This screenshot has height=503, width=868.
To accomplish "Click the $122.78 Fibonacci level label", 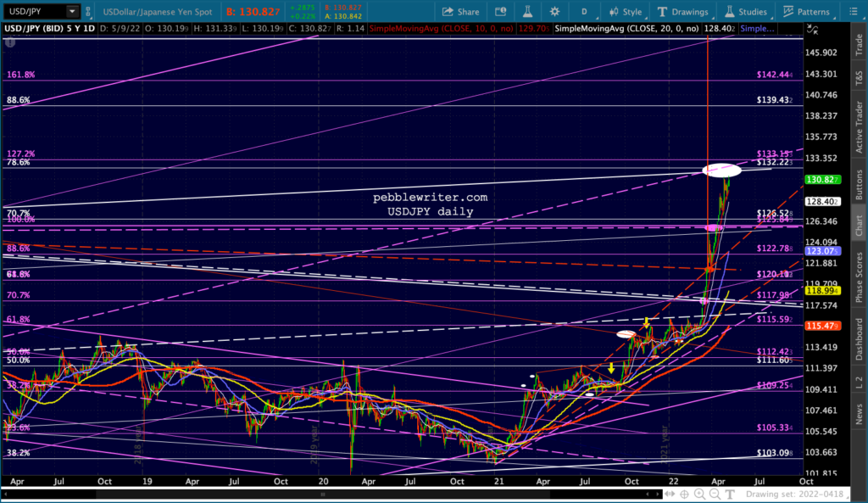I will [775, 249].
